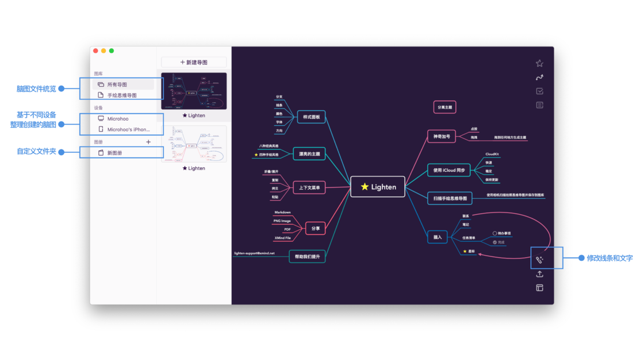Image resolution: width=644 pixels, height=351 pixels.
Task: Select the 扫描手绘思维导图 topic node
Action: (450, 198)
